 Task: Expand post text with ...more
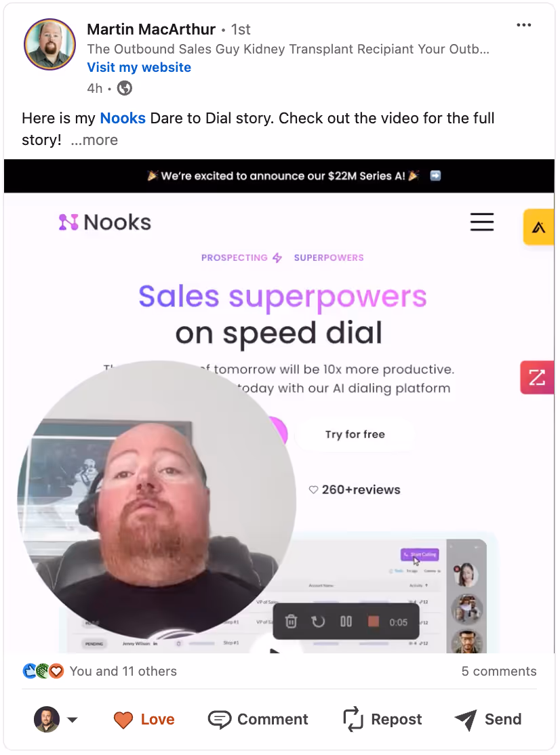(94, 140)
